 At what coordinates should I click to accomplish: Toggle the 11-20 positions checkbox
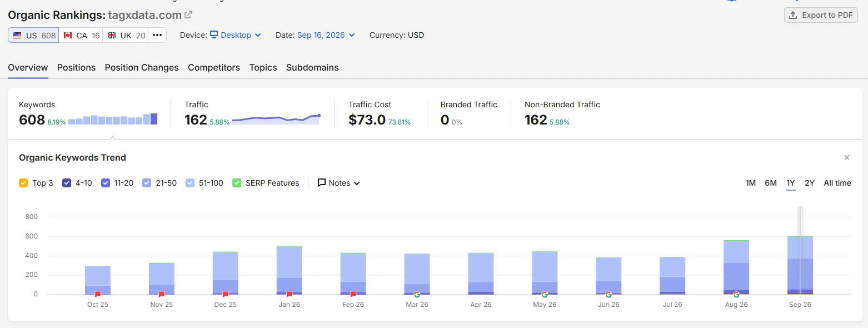tap(106, 183)
